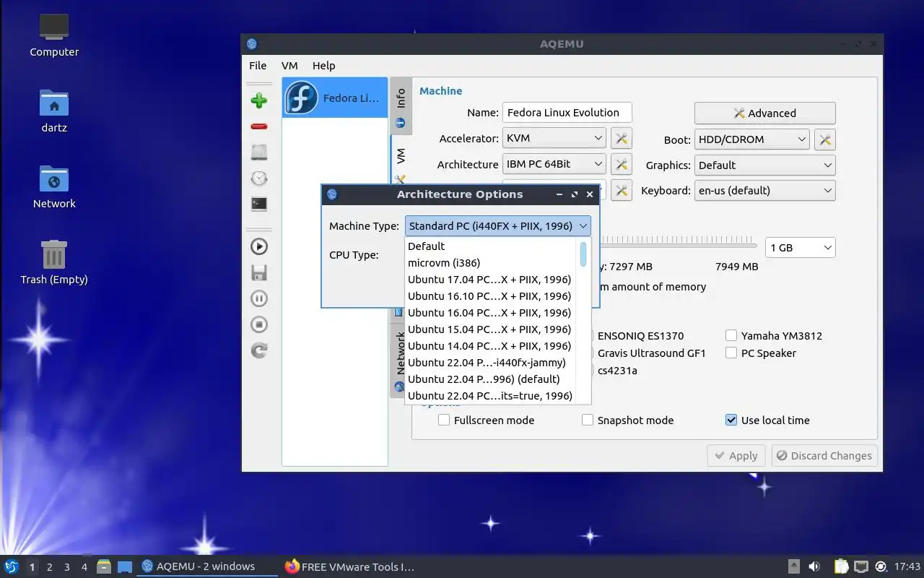Viewport: 924px width, 578px height.
Task: Select Ubuntu 17.04 PC machine type
Action: pos(492,280)
